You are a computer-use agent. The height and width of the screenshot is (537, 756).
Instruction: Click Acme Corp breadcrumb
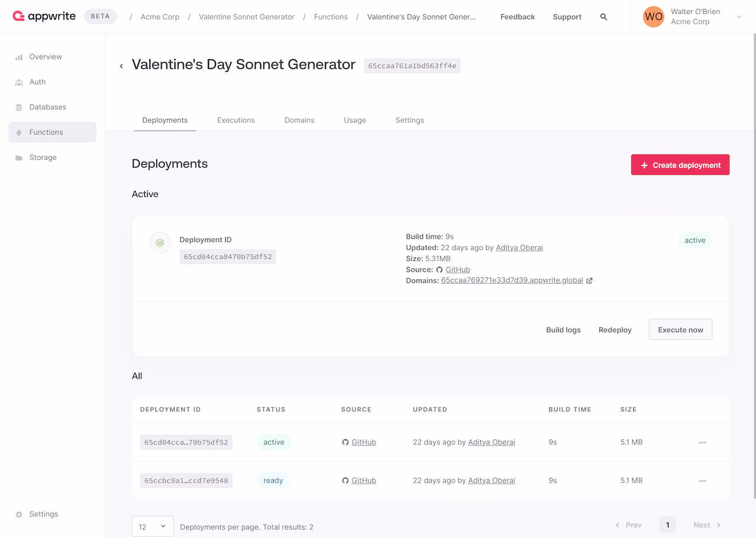coord(160,17)
